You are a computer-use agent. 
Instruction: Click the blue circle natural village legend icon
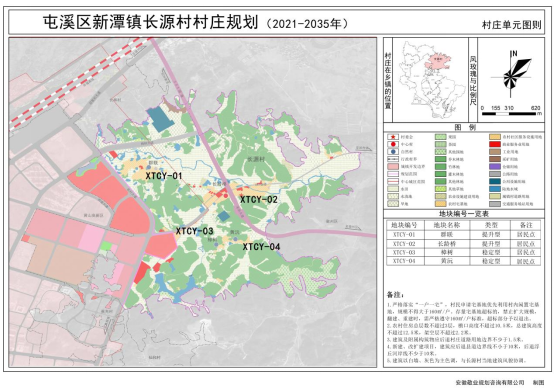[393, 152]
